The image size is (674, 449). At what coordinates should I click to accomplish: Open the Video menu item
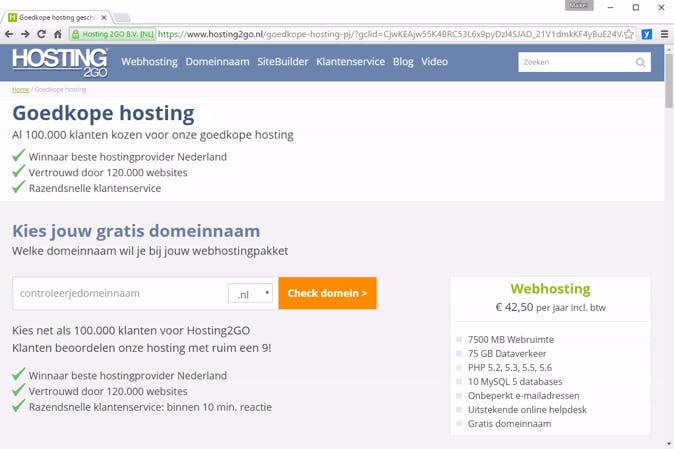pos(434,62)
